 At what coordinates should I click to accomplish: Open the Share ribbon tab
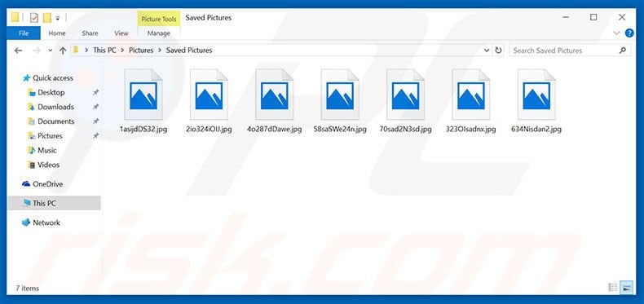coord(90,33)
